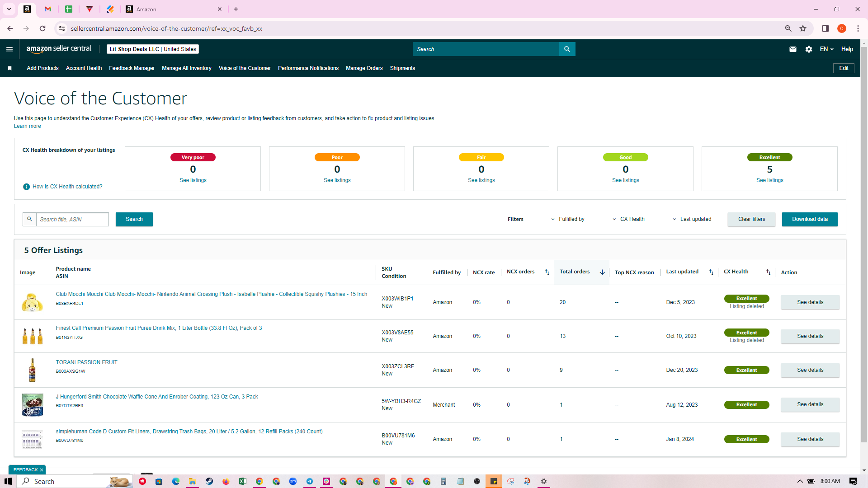This screenshot has height=488, width=868.
Task: See details for the simplehuman liners listing
Action: [x=810, y=439]
